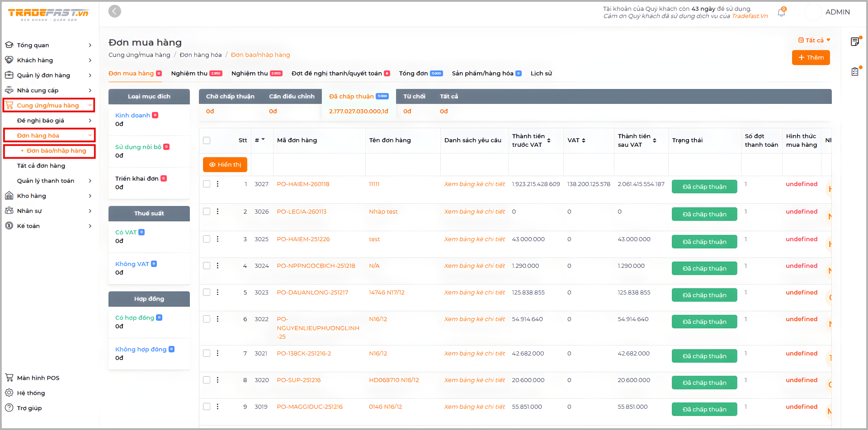Open Xem bảng kê chi tiết for PO-MAGGIDUC-251216
This screenshot has width=868, height=430.
[x=474, y=407]
